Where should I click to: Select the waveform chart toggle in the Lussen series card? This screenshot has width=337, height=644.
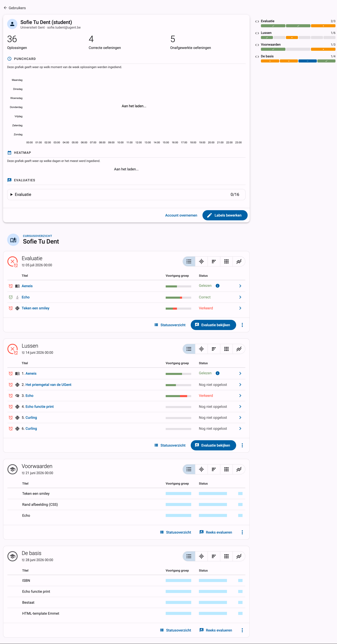coord(201,349)
